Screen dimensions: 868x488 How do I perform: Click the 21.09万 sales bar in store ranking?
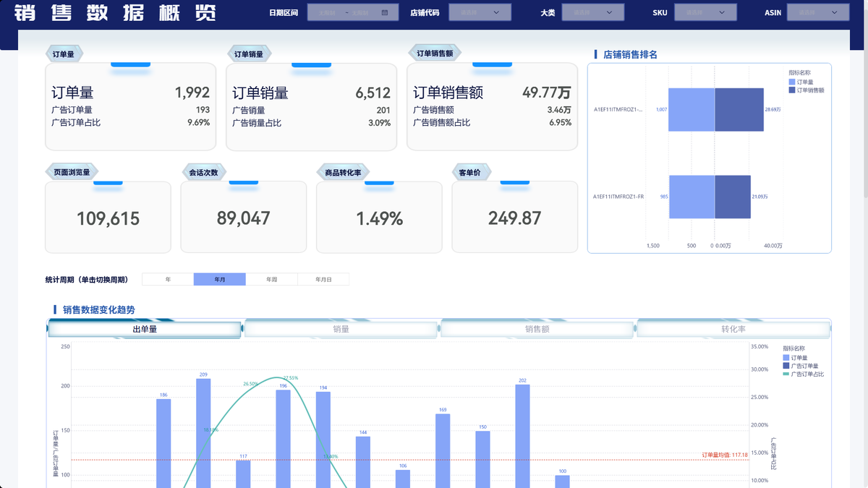[733, 197]
